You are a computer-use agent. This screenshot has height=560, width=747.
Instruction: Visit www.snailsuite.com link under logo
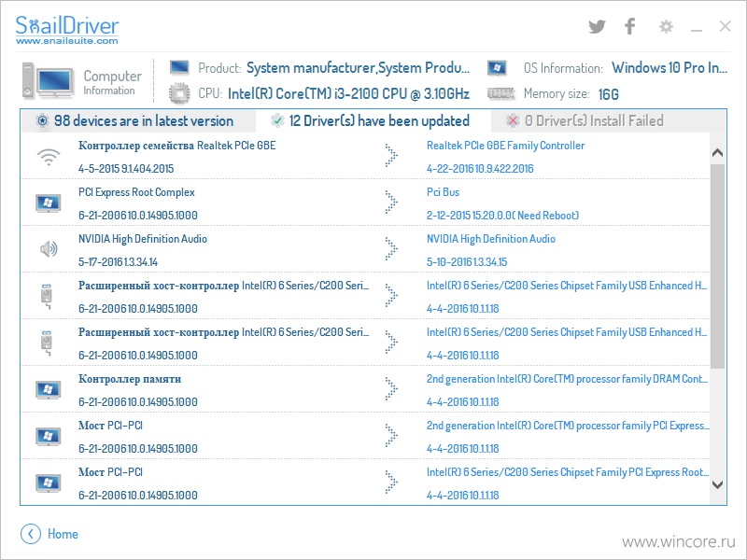[66, 41]
